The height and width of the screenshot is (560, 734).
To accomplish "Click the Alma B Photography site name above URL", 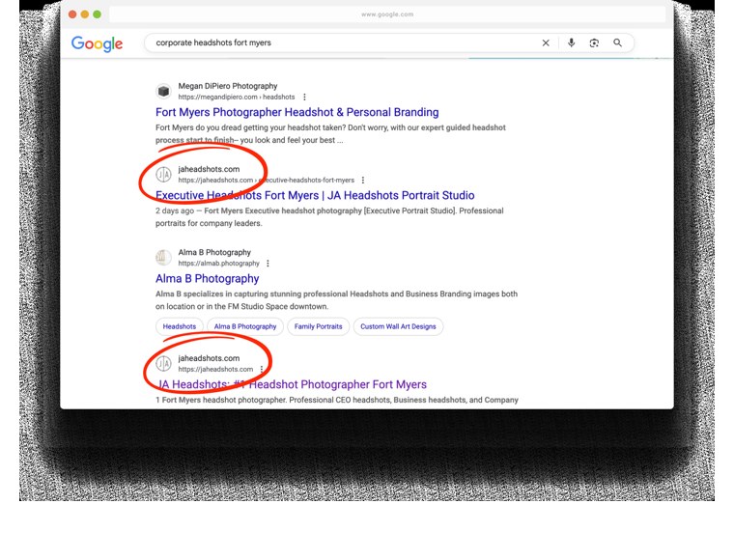I will point(214,252).
